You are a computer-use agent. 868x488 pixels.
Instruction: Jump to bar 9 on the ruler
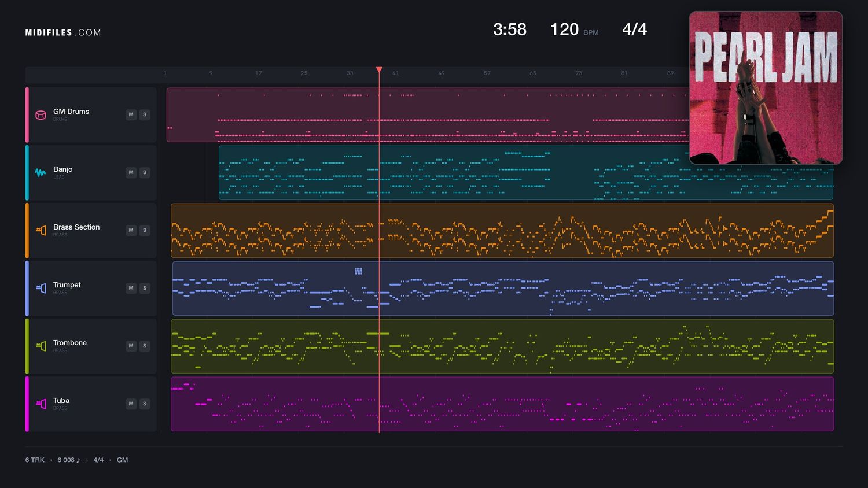click(x=211, y=73)
